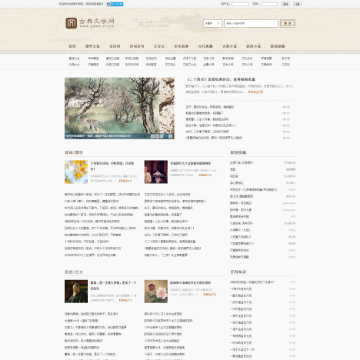
Task: Expand the search category dropdown
Action: tap(213, 23)
